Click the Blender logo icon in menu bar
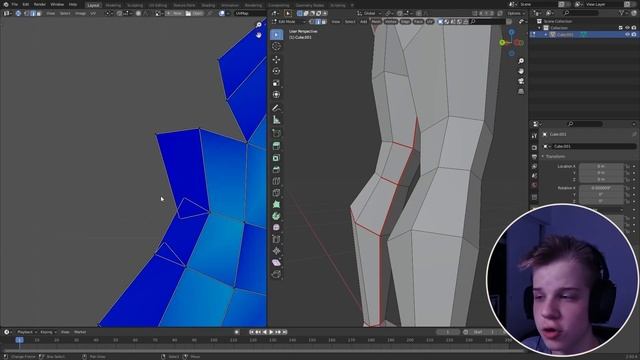 (x=5, y=4)
